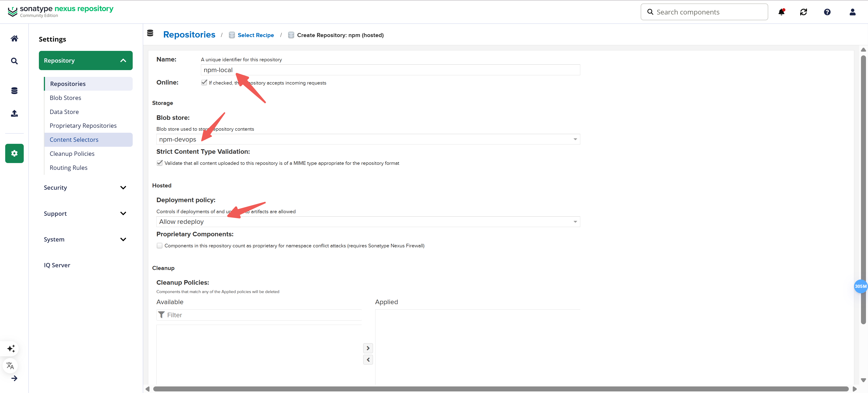Viewport: 868px width, 393px height.
Task: Click the scroll up arrow
Action: coord(863,50)
